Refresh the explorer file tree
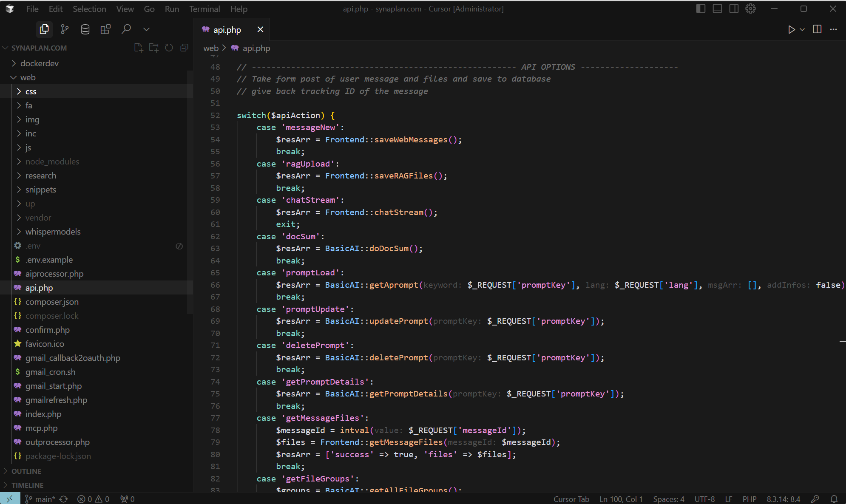This screenshot has height=504, width=846. (169, 48)
